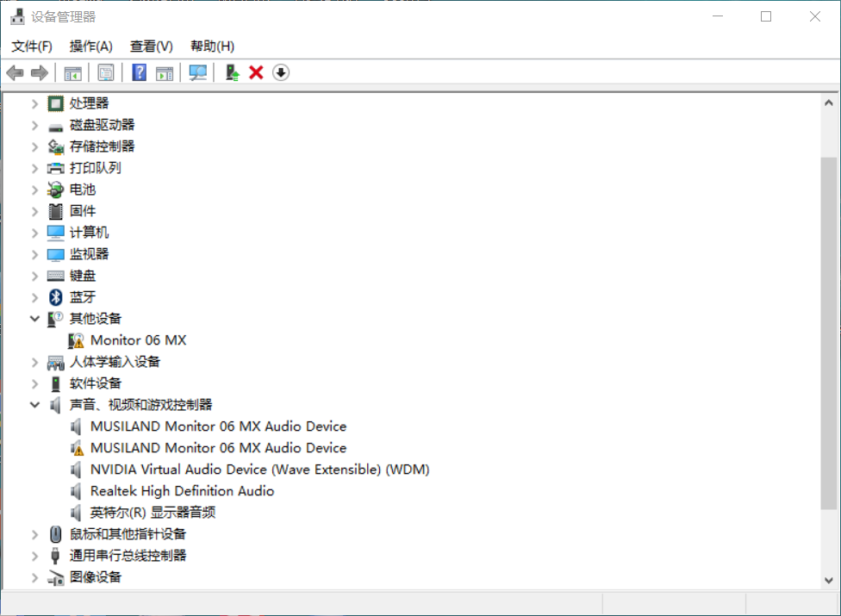Toggle the console tree visibility icon
Viewport: 841px width, 616px height.
click(x=73, y=72)
